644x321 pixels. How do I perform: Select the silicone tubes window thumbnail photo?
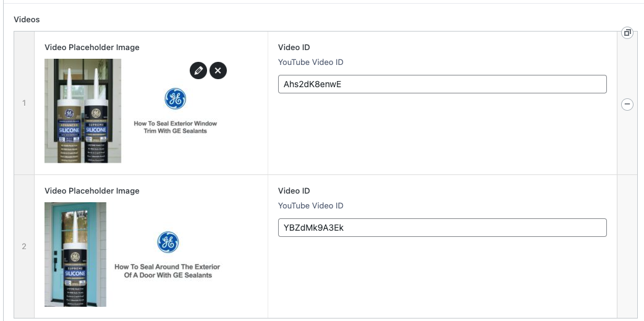83,111
